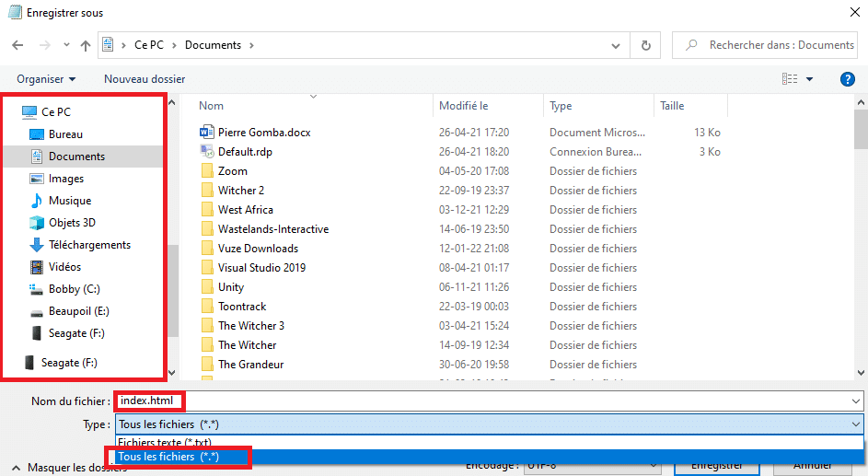Screen dimensions: 868x476
Task: Click the Up arrow navigation icon
Action: [86, 45]
